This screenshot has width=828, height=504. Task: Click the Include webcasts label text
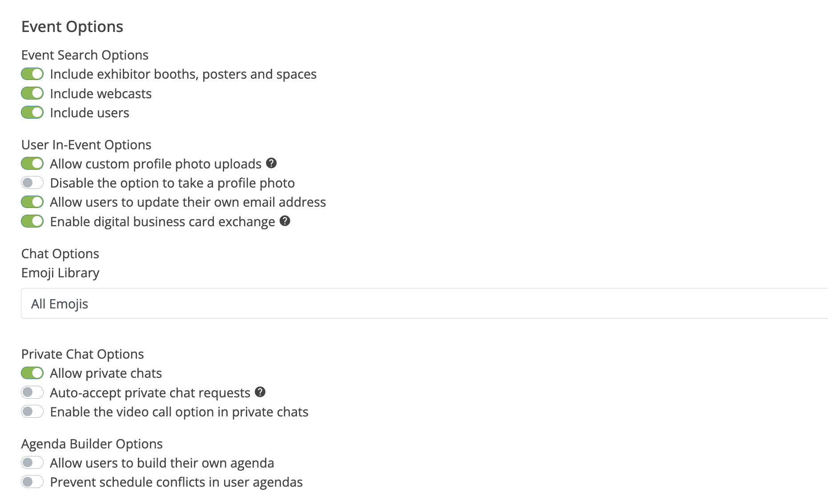(101, 94)
